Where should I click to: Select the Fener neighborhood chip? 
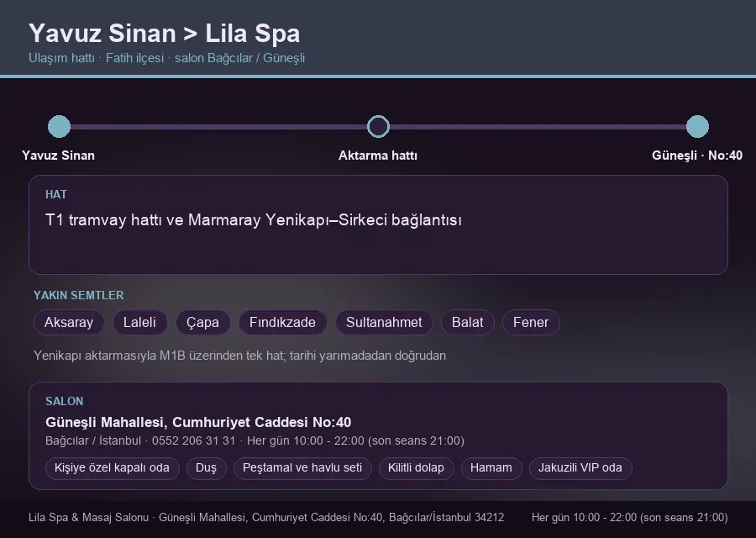coord(531,322)
